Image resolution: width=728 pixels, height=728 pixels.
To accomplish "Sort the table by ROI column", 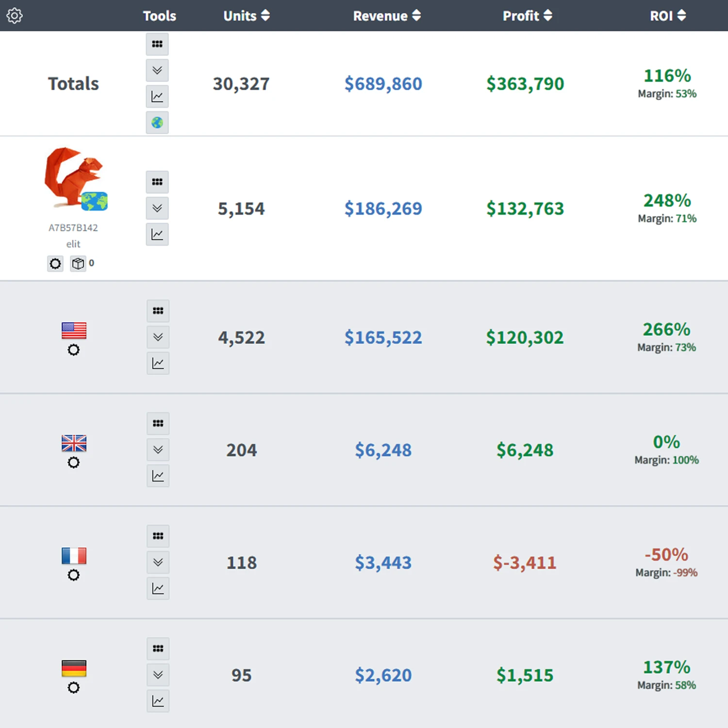I will pos(668,16).
